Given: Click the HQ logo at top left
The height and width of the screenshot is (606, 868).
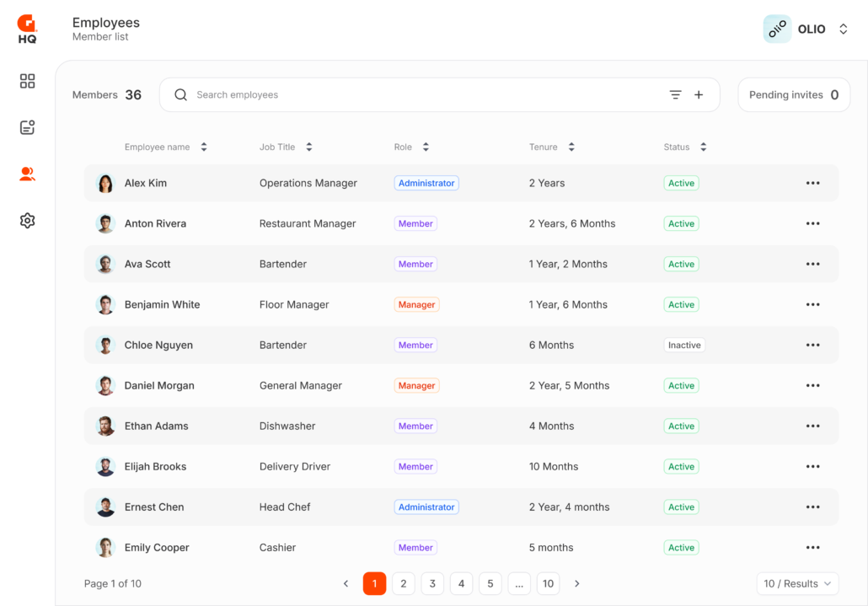Looking at the screenshot, I should 27,29.
